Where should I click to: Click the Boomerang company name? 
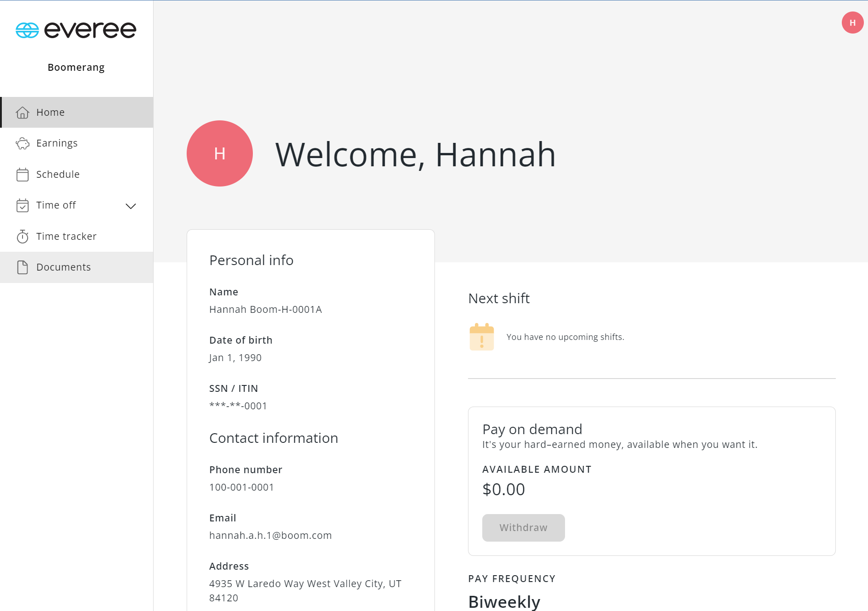click(76, 68)
